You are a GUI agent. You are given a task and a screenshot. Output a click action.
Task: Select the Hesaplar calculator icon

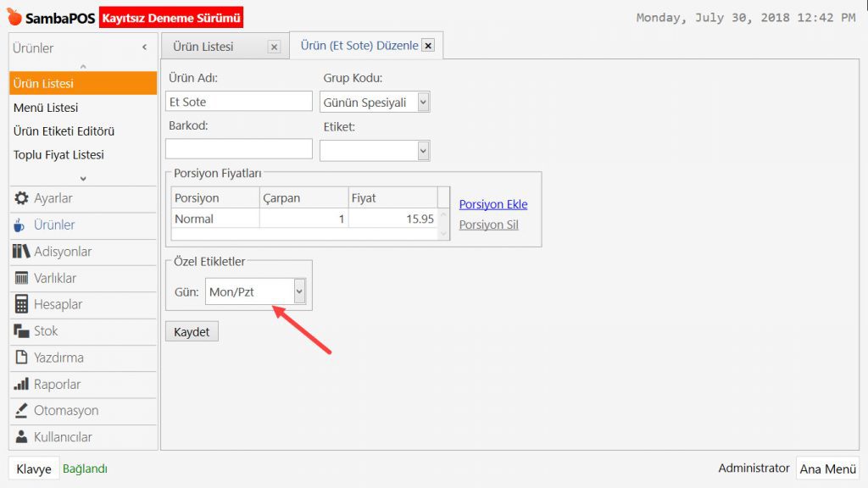tap(22, 304)
